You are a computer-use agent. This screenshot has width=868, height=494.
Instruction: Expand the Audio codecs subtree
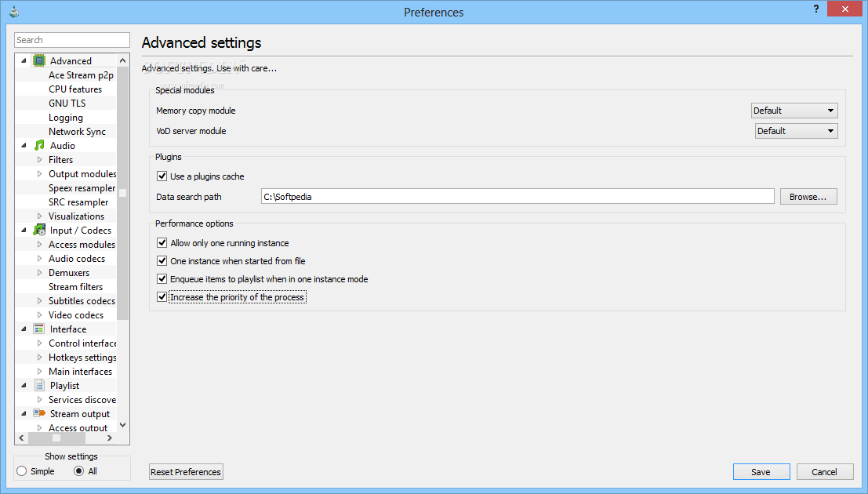click(x=39, y=259)
